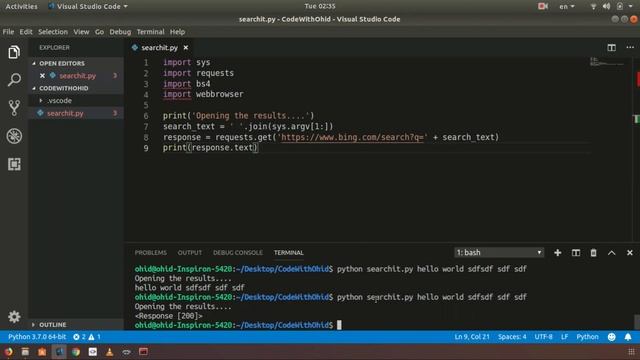The width and height of the screenshot is (640, 360).
Task: Collapse the OPEN EDITORS section
Action: (62, 63)
